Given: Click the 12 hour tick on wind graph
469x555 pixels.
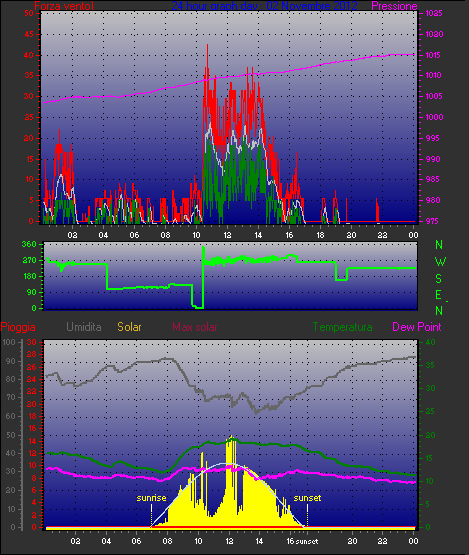Looking at the screenshot, I should (x=227, y=235).
